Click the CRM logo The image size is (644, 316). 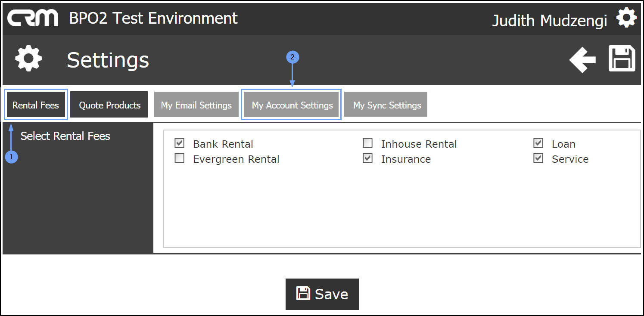(33, 19)
